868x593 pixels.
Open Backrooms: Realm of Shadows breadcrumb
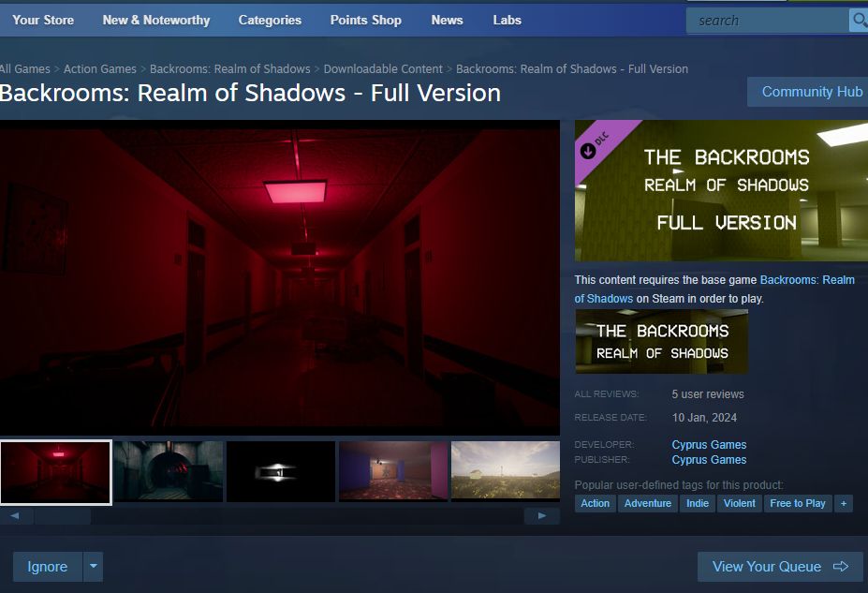pos(229,68)
